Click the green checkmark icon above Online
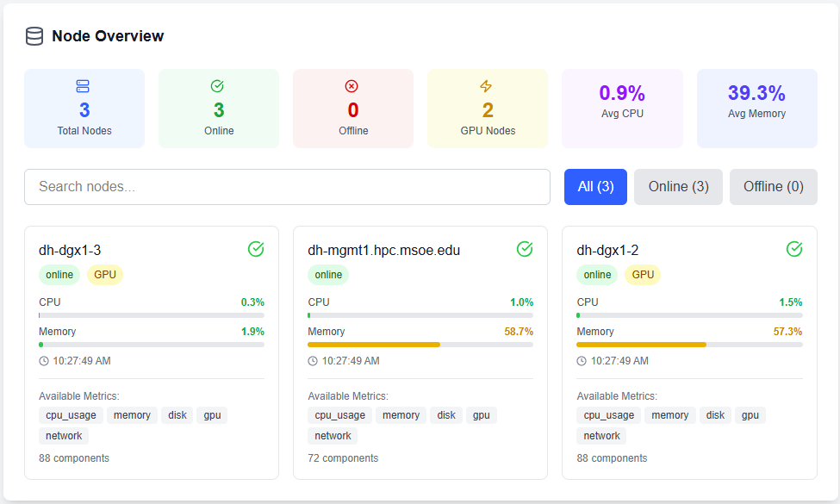Viewport: 840px width, 504px height. (218, 86)
